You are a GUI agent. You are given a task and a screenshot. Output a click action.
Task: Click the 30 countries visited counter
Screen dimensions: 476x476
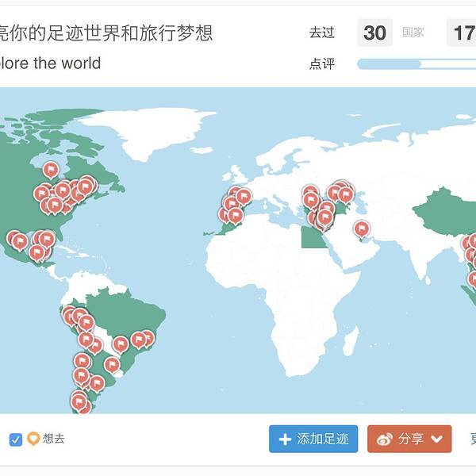(x=374, y=33)
